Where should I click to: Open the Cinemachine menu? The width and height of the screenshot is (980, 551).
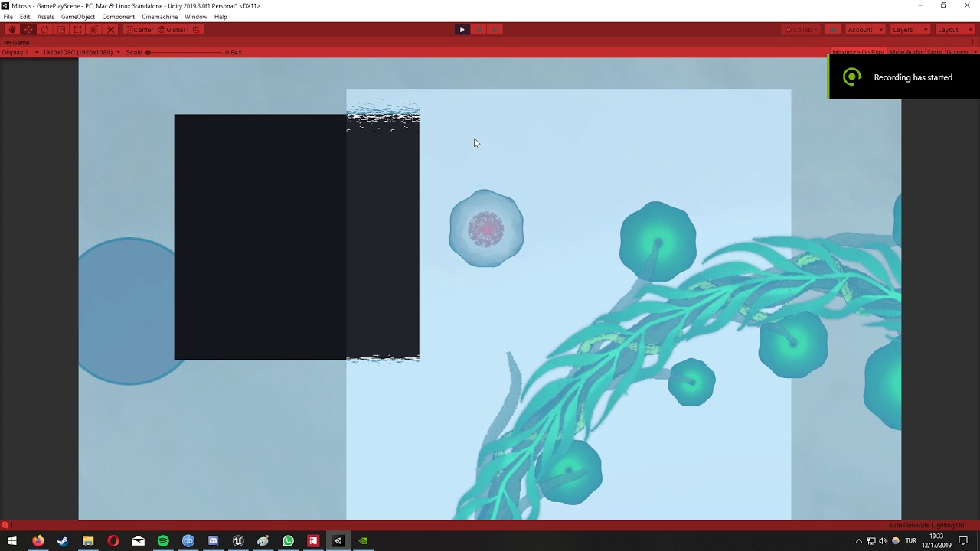[159, 16]
